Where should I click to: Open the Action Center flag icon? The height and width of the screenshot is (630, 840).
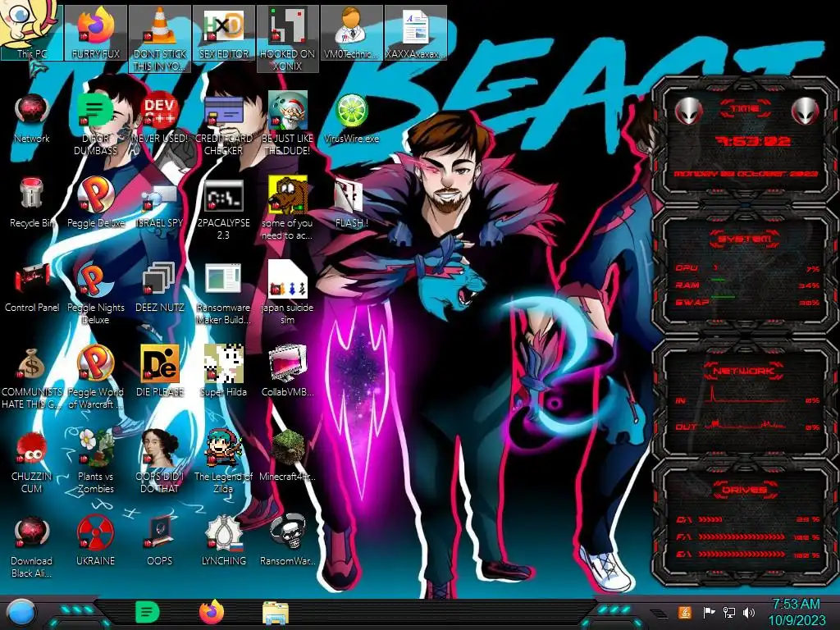point(709,612)
